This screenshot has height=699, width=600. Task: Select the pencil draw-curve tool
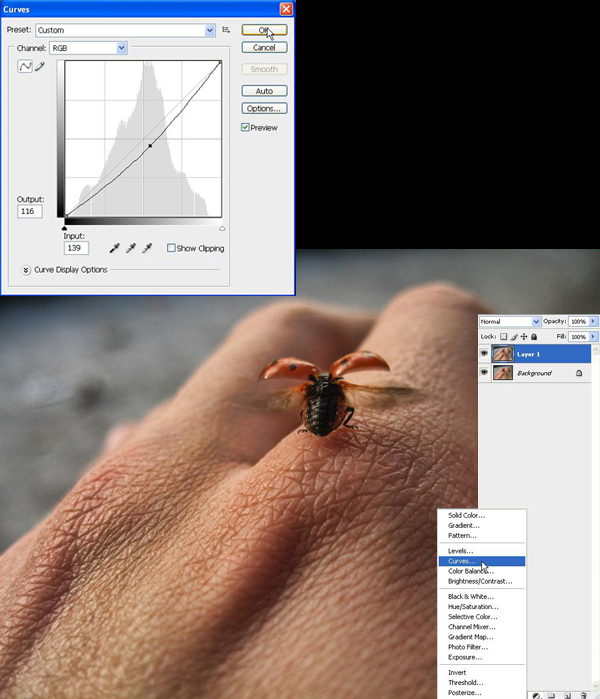[40, 66]
